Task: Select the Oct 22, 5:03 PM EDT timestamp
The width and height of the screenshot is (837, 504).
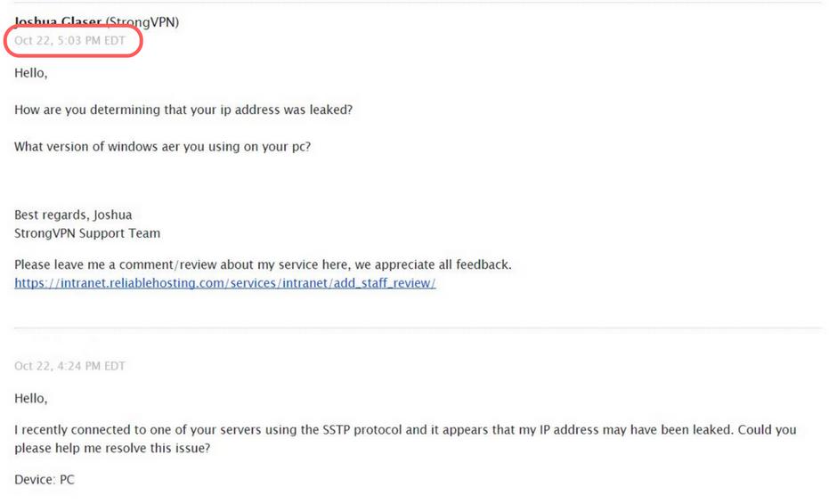Action: 70,41
